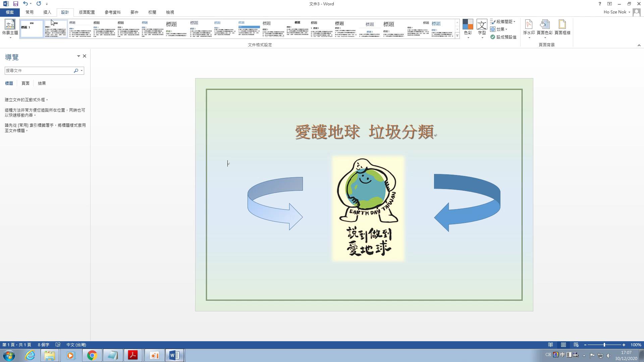This screenshot has height=362, width=644.
Task: Select the second document format style thumbnail
Action: click(x=56, y=29)
